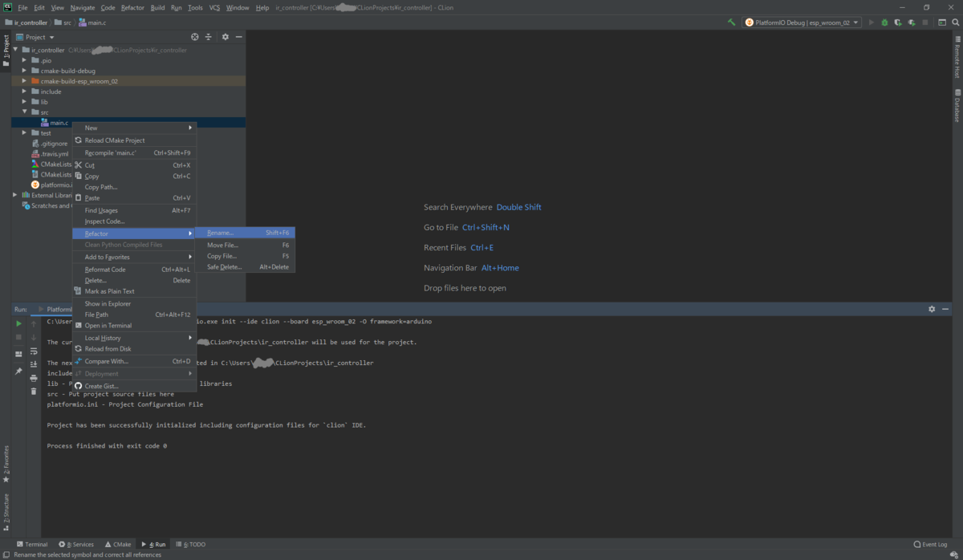
Task: Open the Structure side panel tab
Action: (x=6, y=513)
